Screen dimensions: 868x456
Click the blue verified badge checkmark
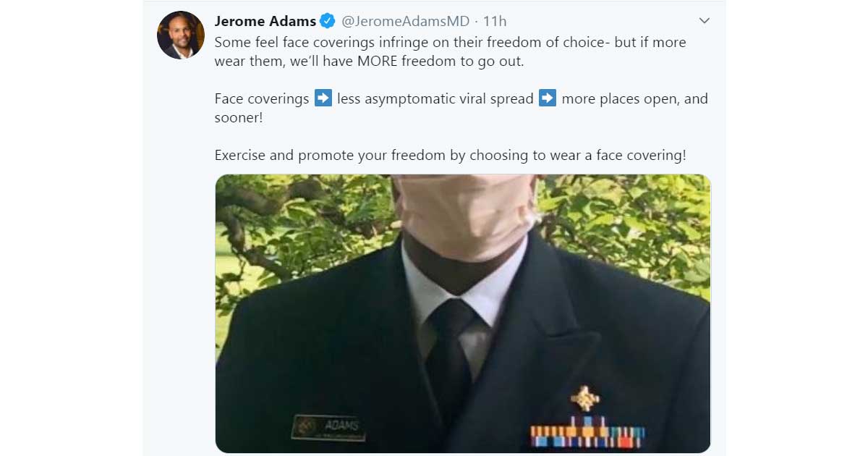click(328, 20)
